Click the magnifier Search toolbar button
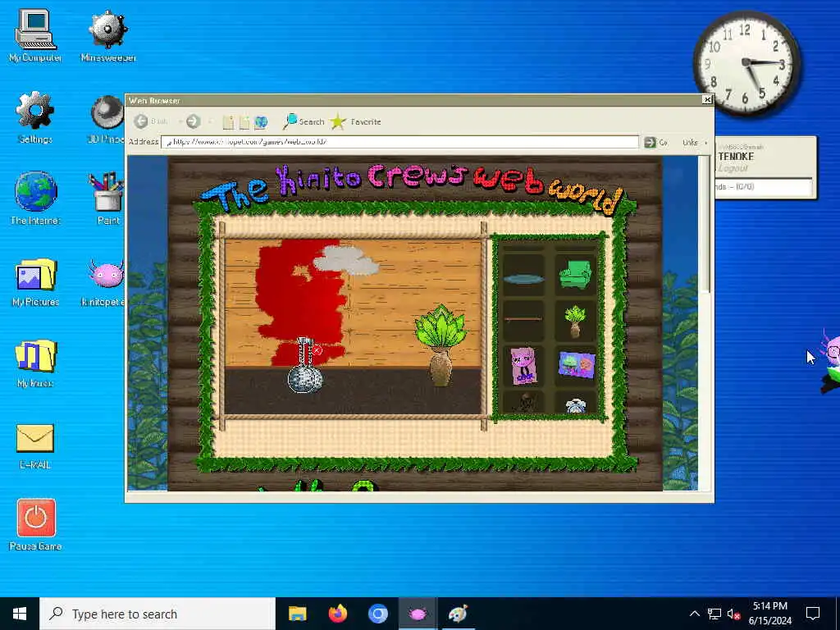This screenshot has height=630, width=840. pyautogui.click(x=304, y=121)
